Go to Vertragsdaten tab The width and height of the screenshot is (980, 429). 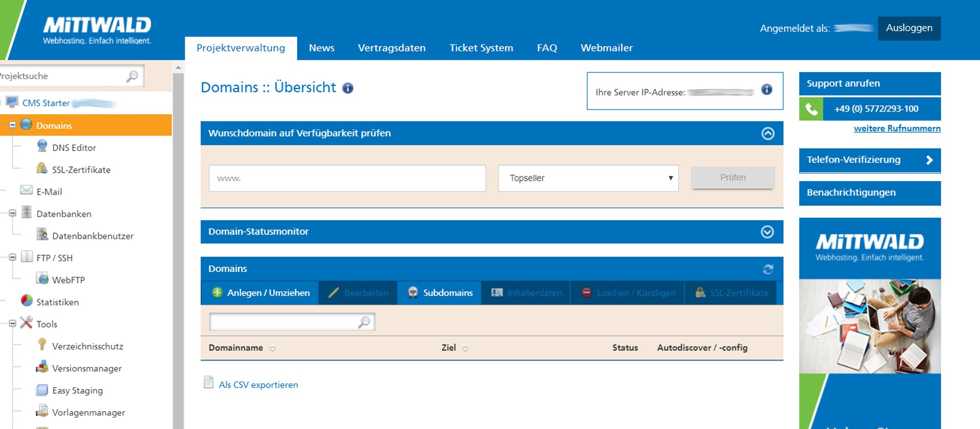[x=391, y=48]
